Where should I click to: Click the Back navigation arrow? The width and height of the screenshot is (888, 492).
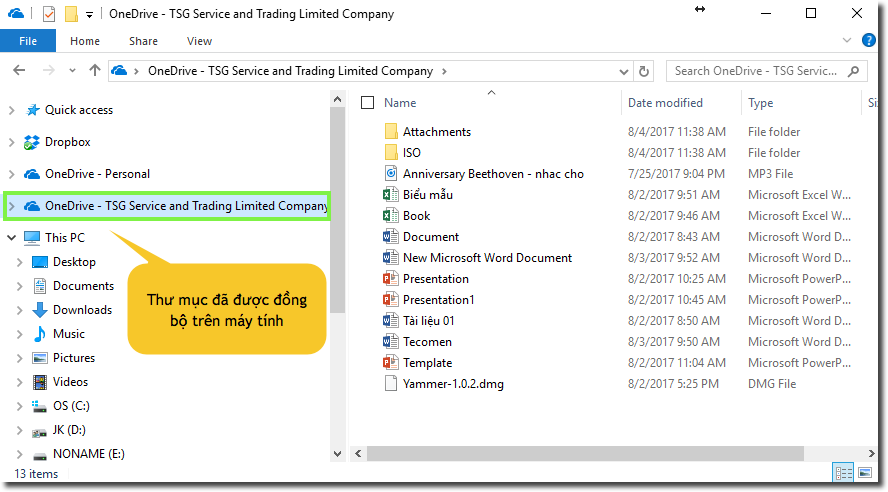coord(19,71)
